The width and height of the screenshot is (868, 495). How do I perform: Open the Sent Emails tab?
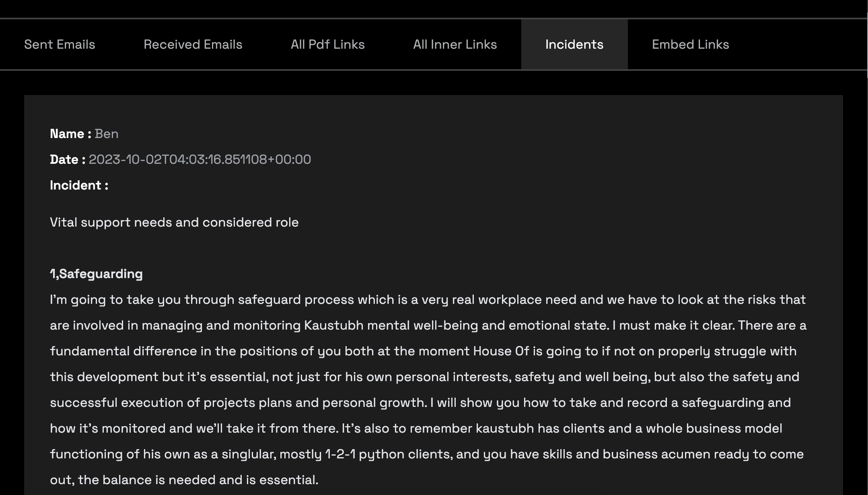(60, 44)
